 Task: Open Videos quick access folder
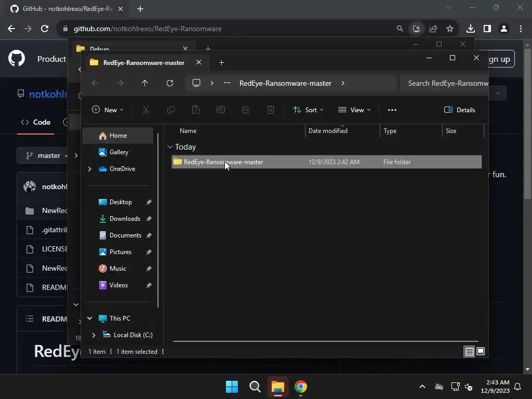click(x=118, y=285)
